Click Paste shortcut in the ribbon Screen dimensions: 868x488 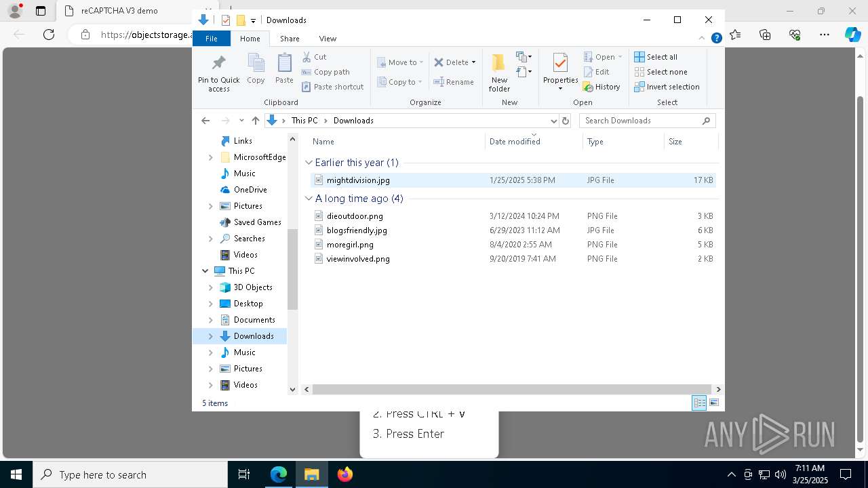click(332, 87)
